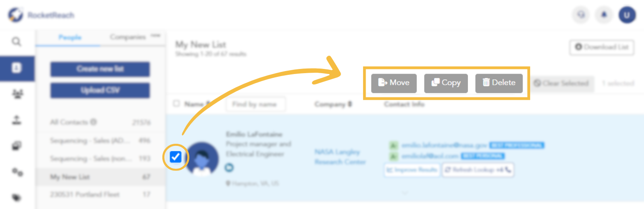This screenshot has height=209, width=644.
Task: Select the People tab
Action: point(70,38)
